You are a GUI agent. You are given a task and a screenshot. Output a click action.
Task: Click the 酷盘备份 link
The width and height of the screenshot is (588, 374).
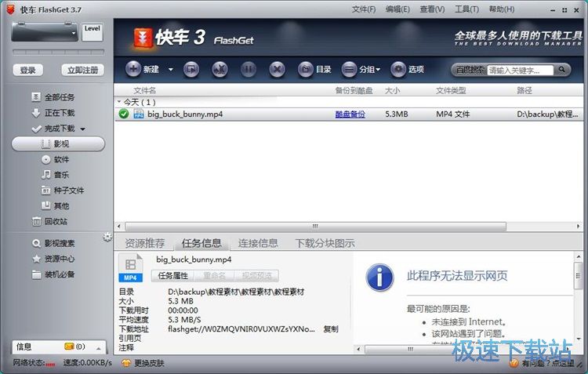pos(350,114)
